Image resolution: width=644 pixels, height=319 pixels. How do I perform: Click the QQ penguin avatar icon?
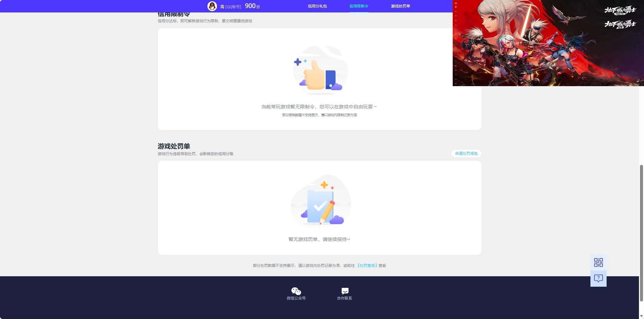(x=212, y=6)
